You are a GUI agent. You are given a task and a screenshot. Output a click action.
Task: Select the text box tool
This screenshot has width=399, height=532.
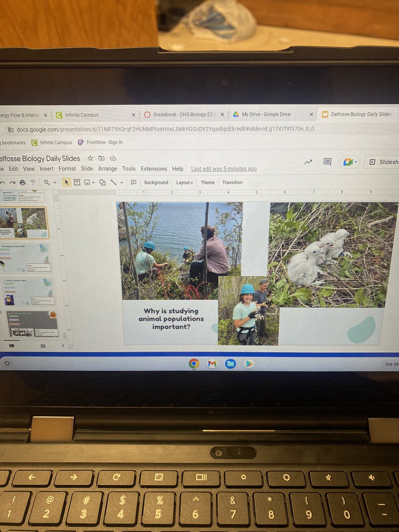77,182
